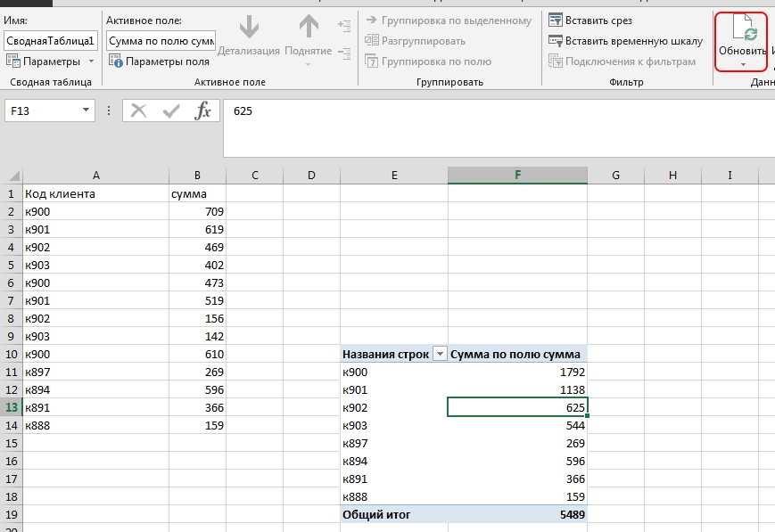This screenshot has width=775, height=532.
Task: Select row 13 header
Action: 11,407
